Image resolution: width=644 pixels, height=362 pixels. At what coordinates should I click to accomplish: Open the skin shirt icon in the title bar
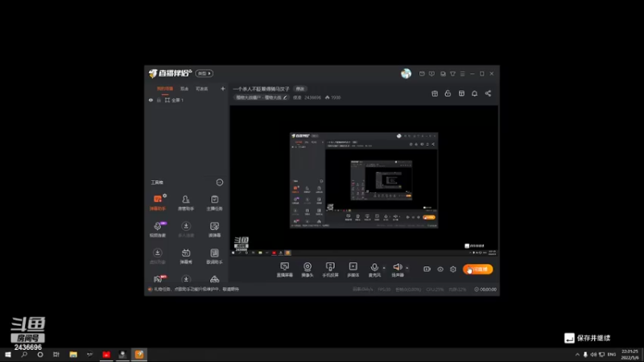(x=452, y=74)
